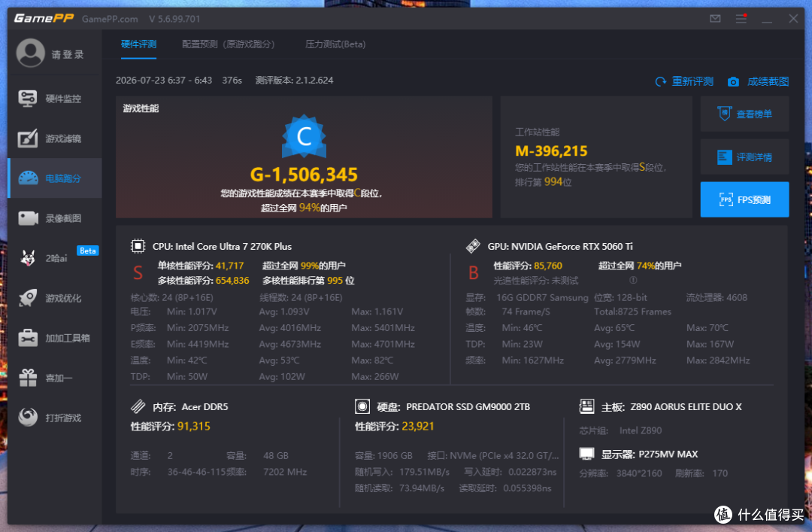Select 电脑跑分 benchmark in sidebar

[x=54, y=178]
